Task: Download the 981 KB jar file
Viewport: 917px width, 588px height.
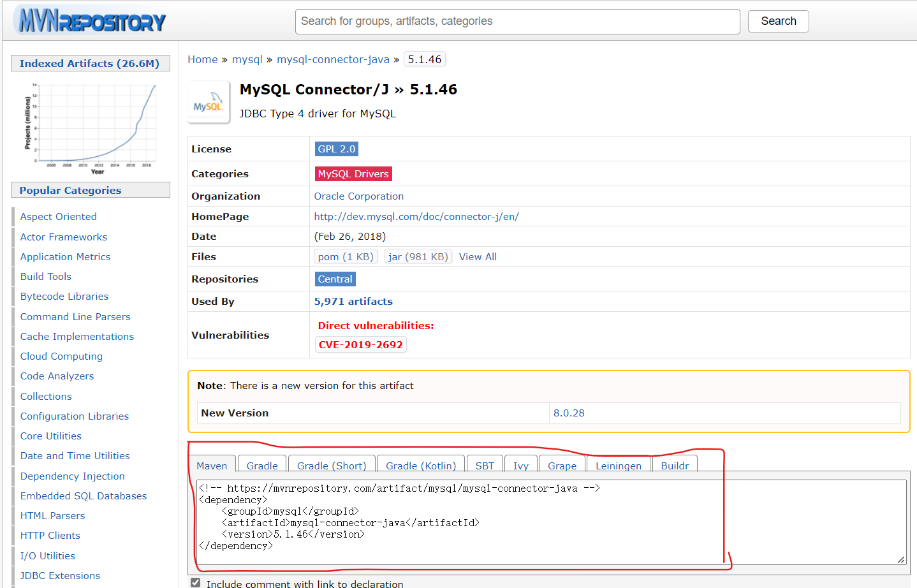Action: click(x=418, y=256)
